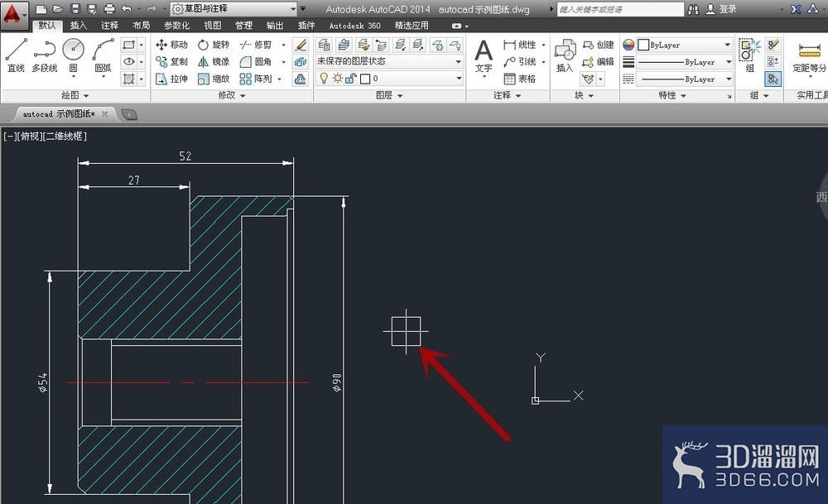Open the layer 0 dropdown list
Screen dimensions: 828x504
click(389, 78)
